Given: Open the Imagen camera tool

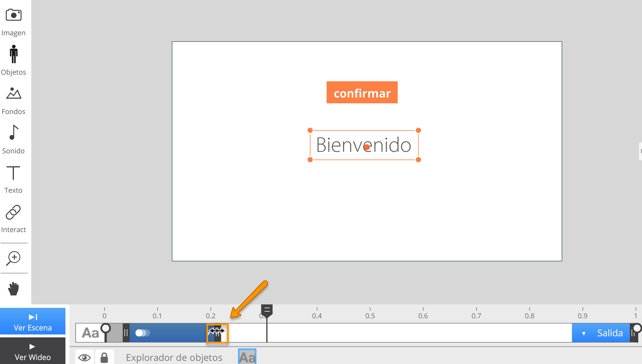Looking at the screenshot, I should [x=14, y=15].
